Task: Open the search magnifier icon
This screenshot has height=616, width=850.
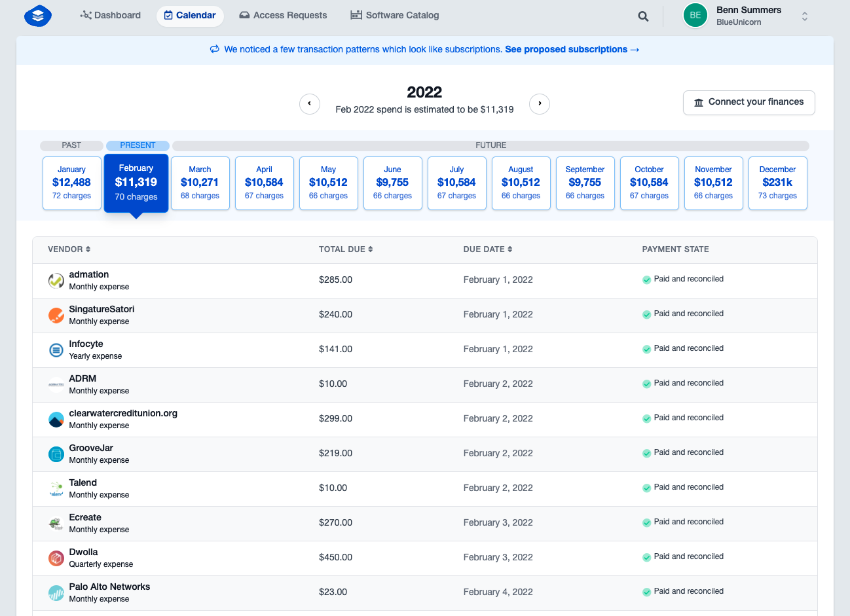Action: [644, 16]
